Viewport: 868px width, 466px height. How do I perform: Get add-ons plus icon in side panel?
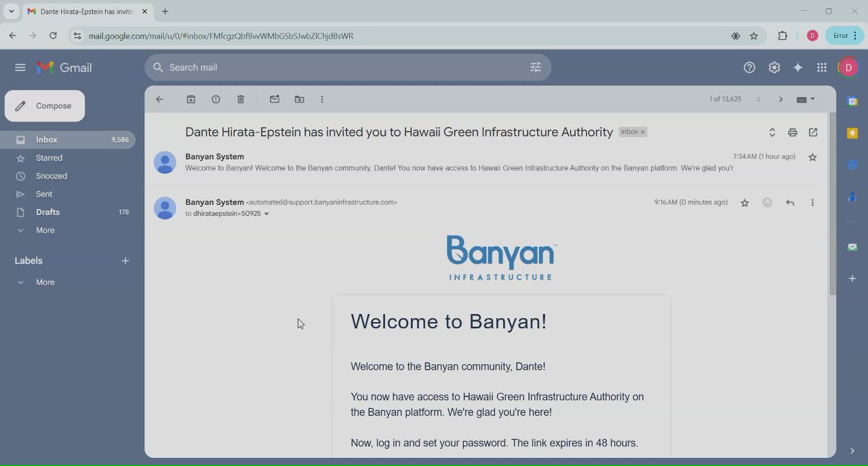point(852,278)
